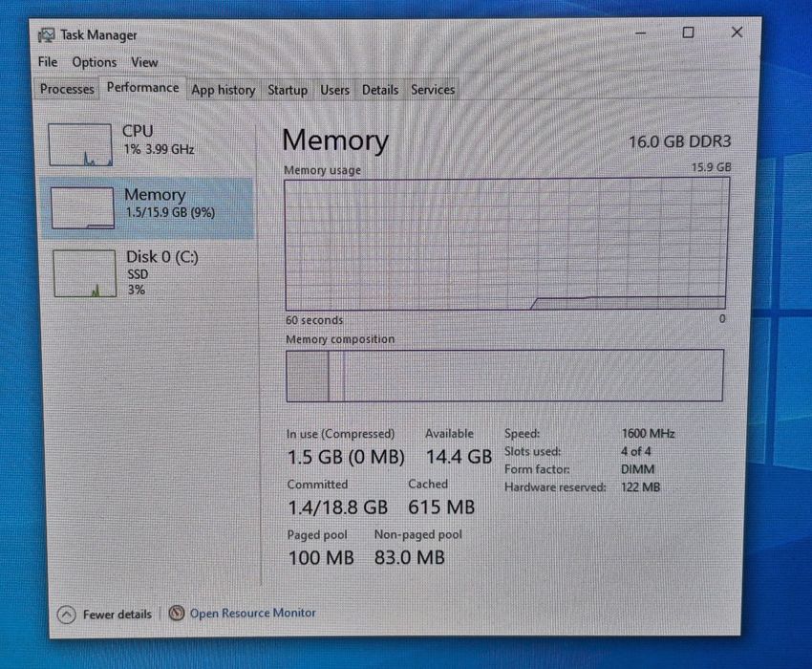812x669 pixels.
Task: Click the Memory usage graph
Action: 506,244
